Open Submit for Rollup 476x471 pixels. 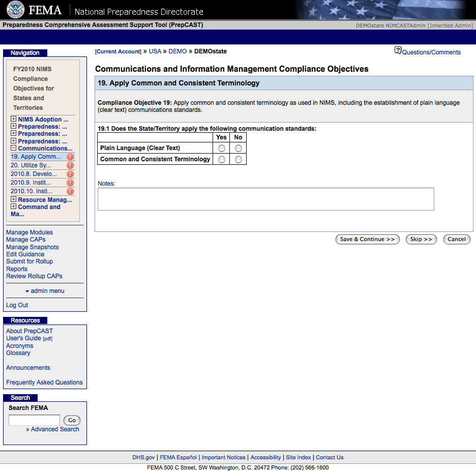(29, 261)
